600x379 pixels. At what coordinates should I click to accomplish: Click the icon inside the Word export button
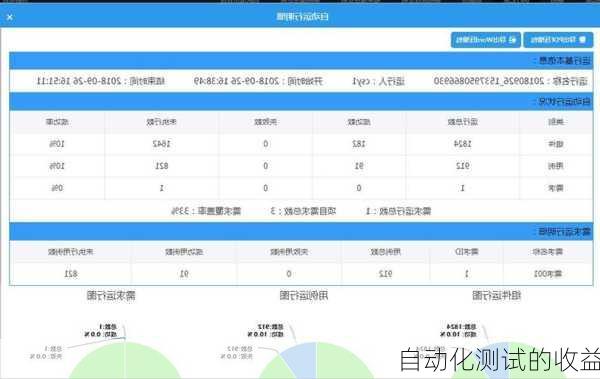pos(513,40)
